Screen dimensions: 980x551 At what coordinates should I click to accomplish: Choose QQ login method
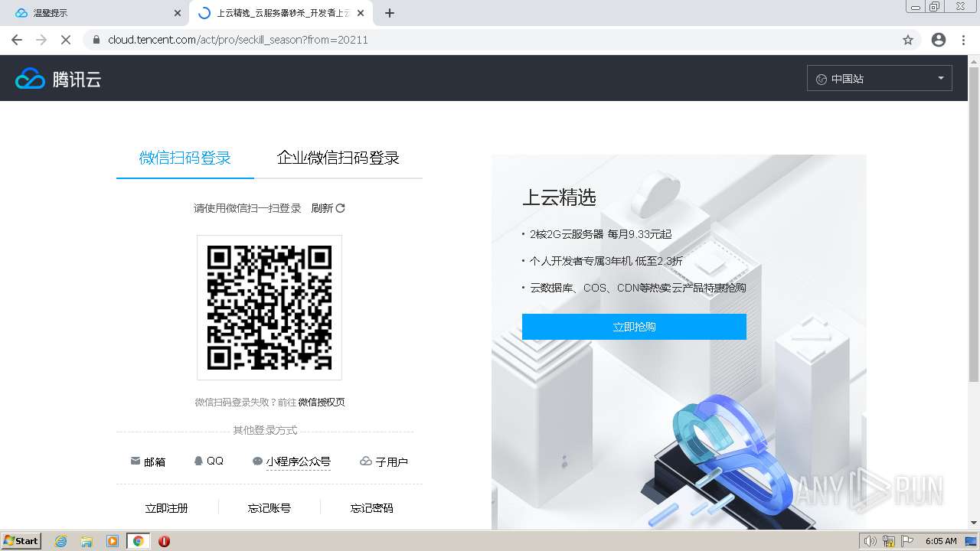click(208, 461)
